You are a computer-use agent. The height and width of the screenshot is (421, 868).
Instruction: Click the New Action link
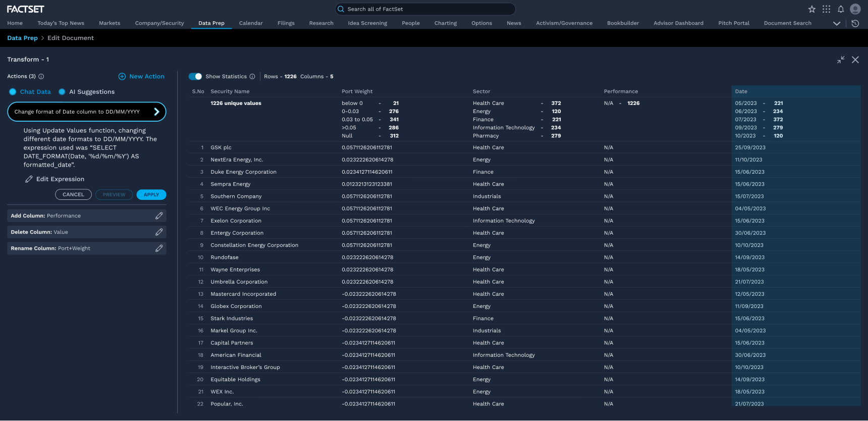[x=147, y=77]
